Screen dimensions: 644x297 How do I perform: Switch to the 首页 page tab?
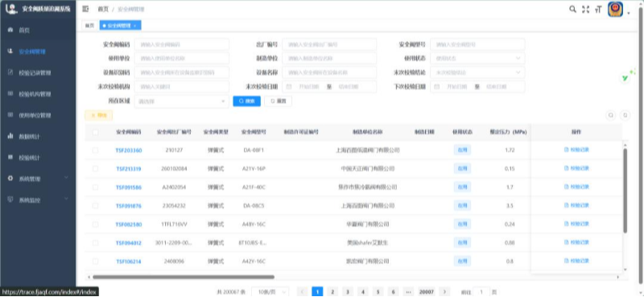(x=89, y=26)
